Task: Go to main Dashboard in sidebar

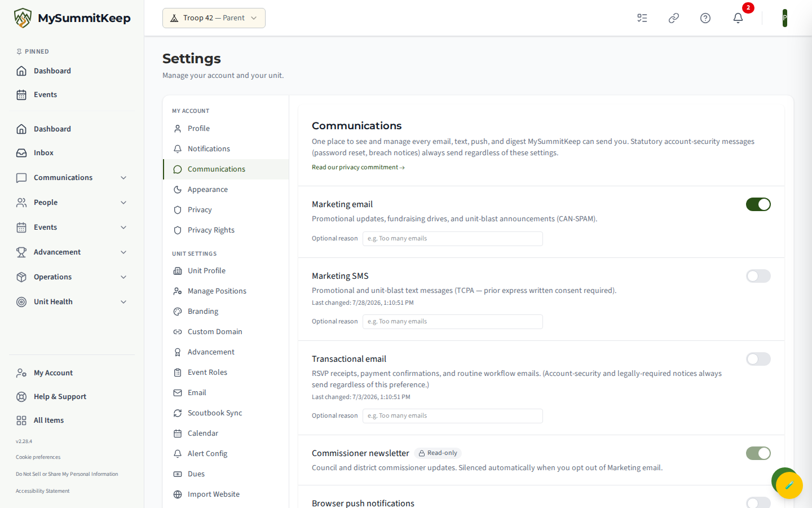Action: (x=72, y=129)
